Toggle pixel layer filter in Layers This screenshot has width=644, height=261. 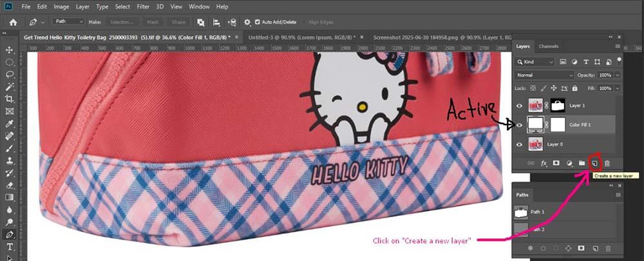(563, 62)
